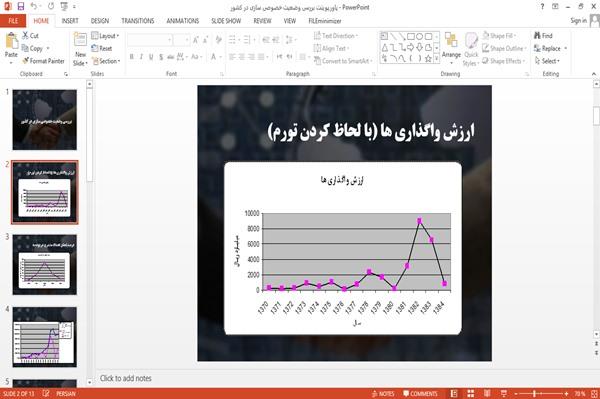Toggle Bold formatting
Image resolution: width=600 pixels, height=399 pixels.
(x=132, y=57)
